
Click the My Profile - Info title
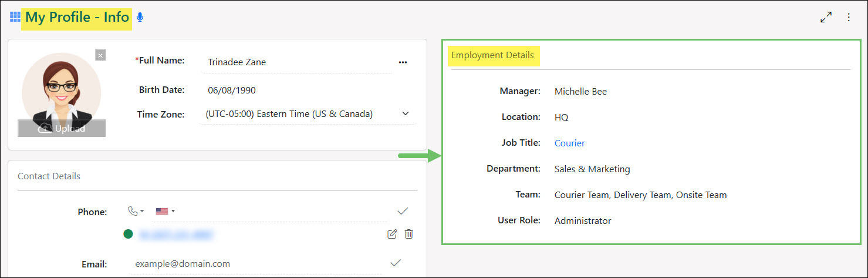point(77,18)
